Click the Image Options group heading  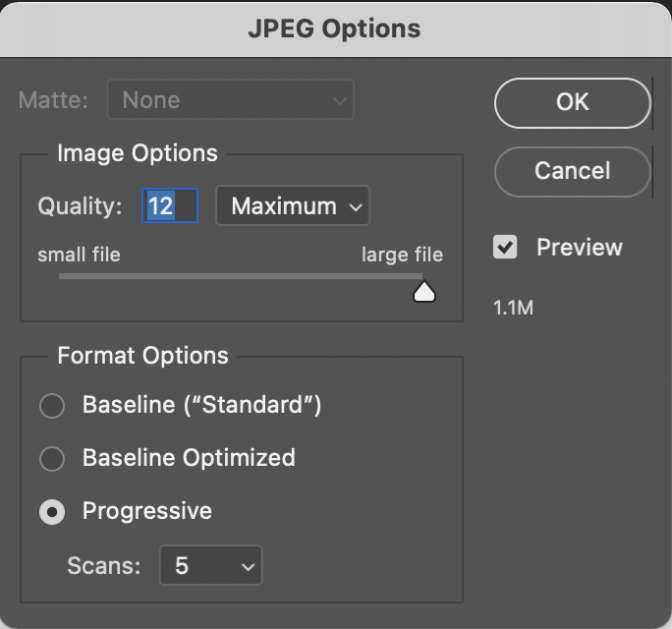138,153
